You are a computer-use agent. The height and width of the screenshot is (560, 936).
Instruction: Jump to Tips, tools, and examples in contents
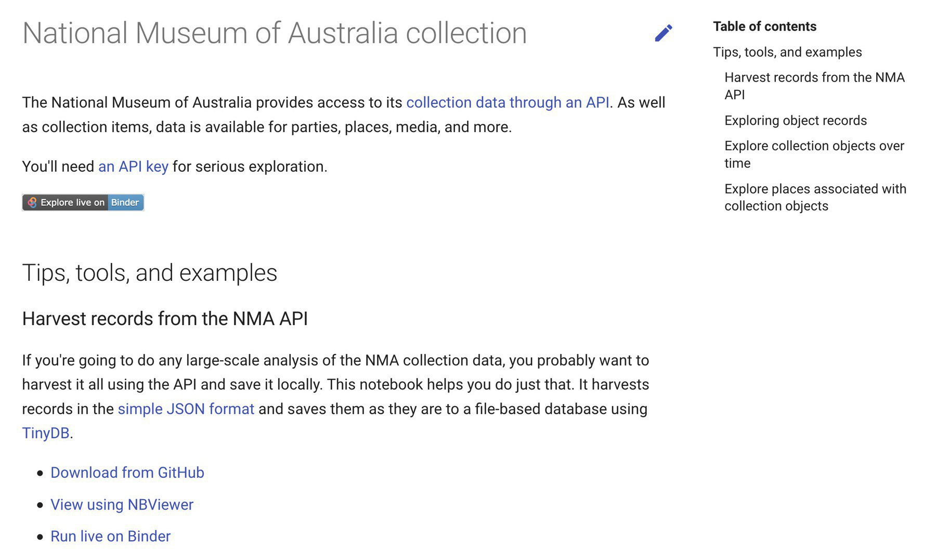[x=787, y=52]
